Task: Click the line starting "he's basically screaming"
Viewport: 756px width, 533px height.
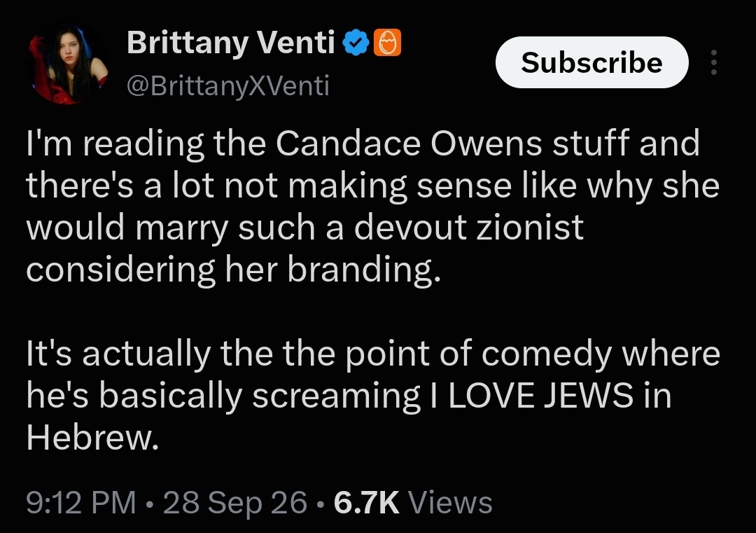Action: (x=349, y=396)
